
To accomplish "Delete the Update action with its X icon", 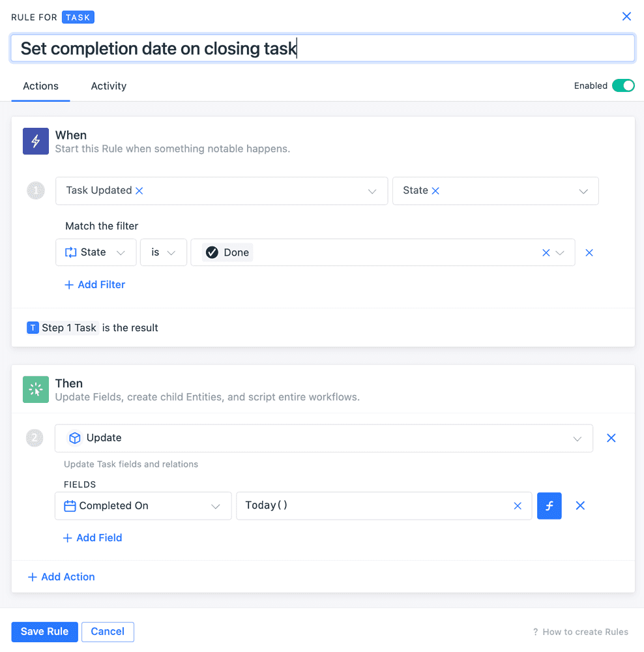I will pyautogui.click(x=611, y=438).
